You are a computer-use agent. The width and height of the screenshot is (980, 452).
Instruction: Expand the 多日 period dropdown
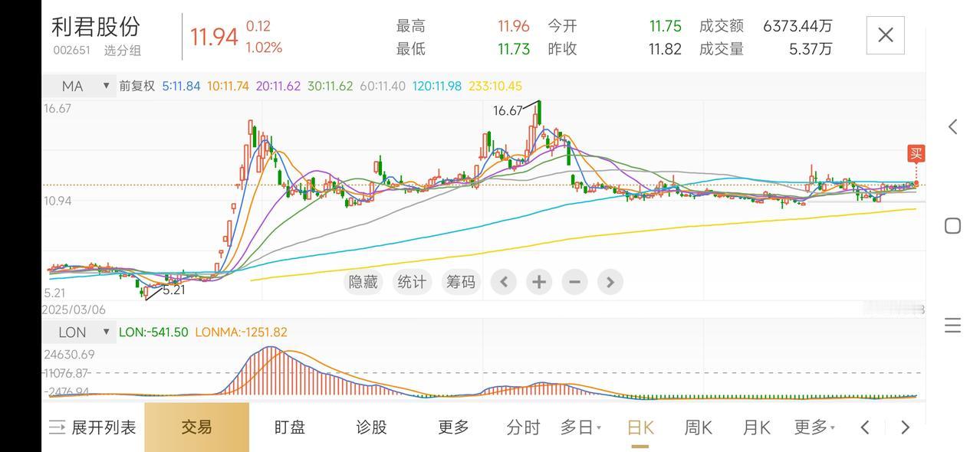[580, 427]
